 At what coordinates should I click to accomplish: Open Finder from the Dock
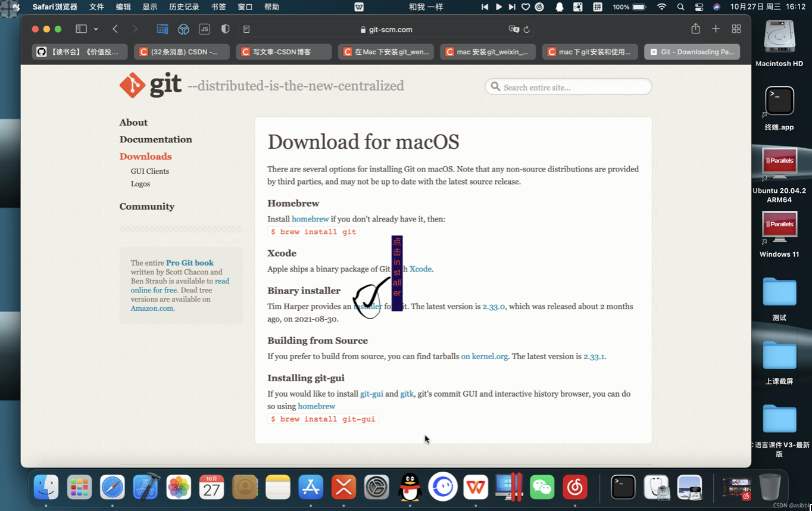[46, 487]
